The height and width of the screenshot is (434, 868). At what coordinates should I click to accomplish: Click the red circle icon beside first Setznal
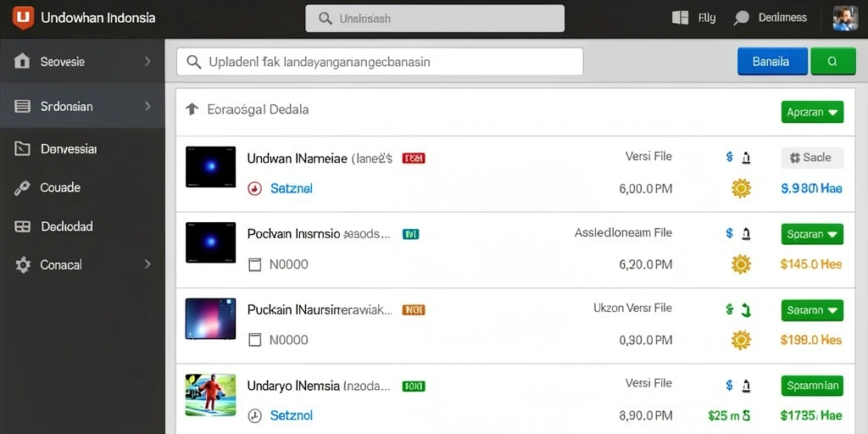pyautogui.click(x=254, y=189)
